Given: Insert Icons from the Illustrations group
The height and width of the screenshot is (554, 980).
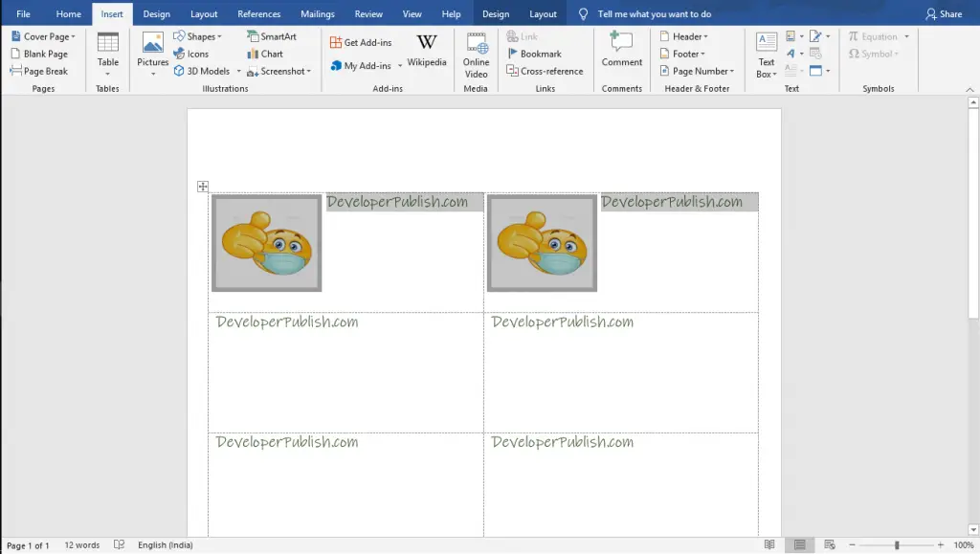Looking at the screenshot, I should click(191, 54).
